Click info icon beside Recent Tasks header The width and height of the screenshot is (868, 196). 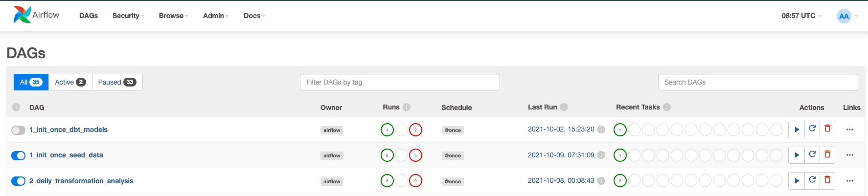tap(667, 107)
